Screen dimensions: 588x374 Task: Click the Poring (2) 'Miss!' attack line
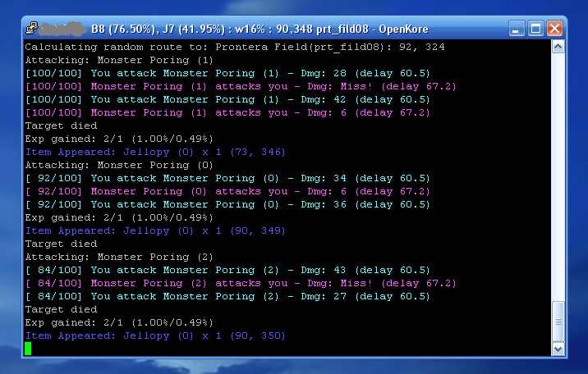point(241,284)
